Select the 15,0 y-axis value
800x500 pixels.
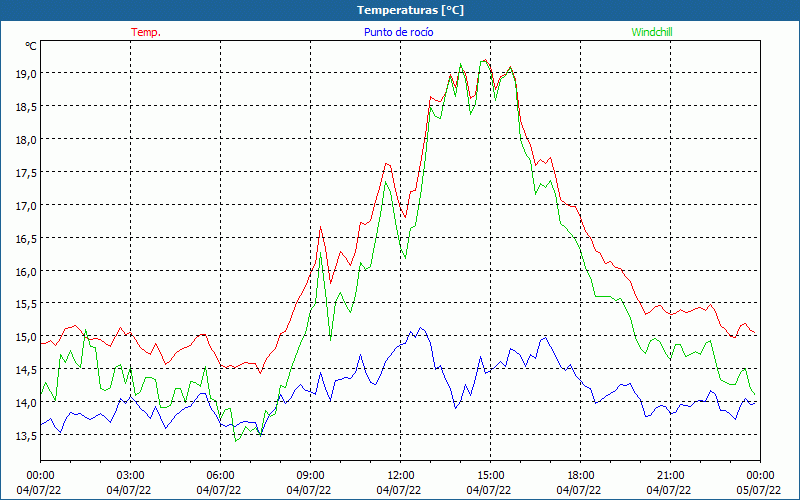[x=27, y=337]
